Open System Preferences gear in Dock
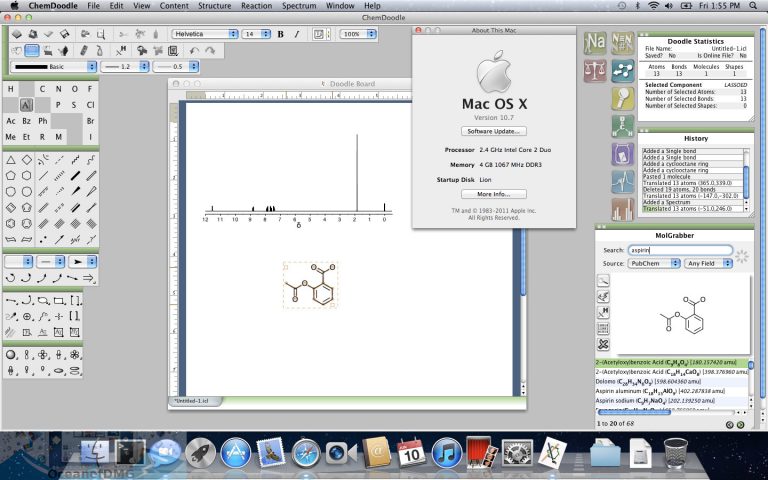This screenshot has height=480, width=768. (x=517, y=454)
